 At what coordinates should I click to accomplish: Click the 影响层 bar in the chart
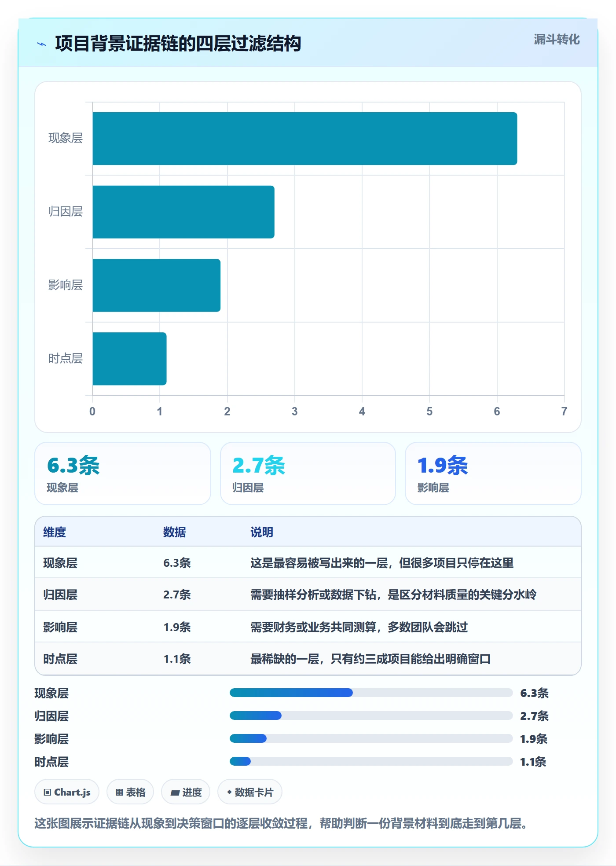(x=157, y=286)
